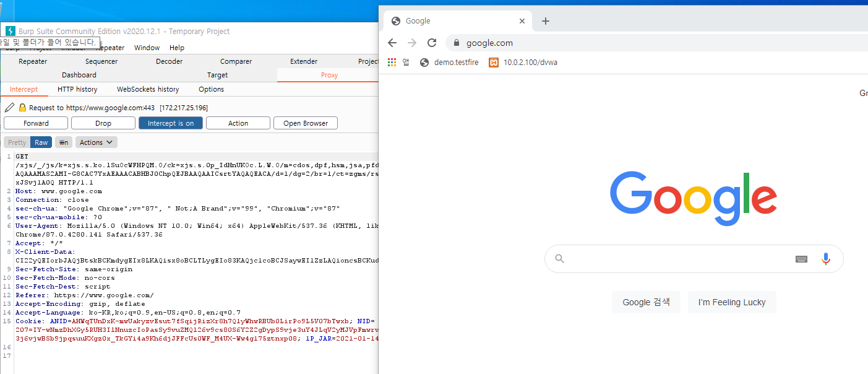Click the Accept: */* header line
The height and width of the screenshot is (374, 868).
[40, 243]
